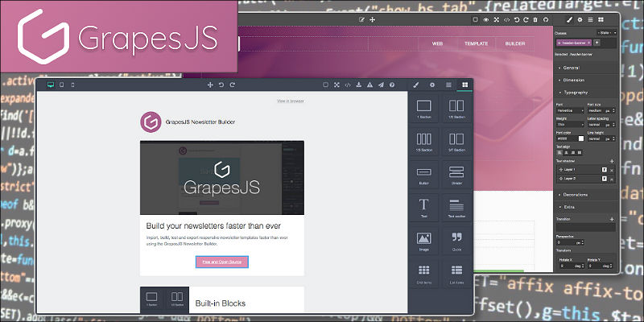Image resolution: width=644 pixels, height=322 pixels.
Task: Click BUILDER nav item in back window canvas
Action: click(515, 43)
